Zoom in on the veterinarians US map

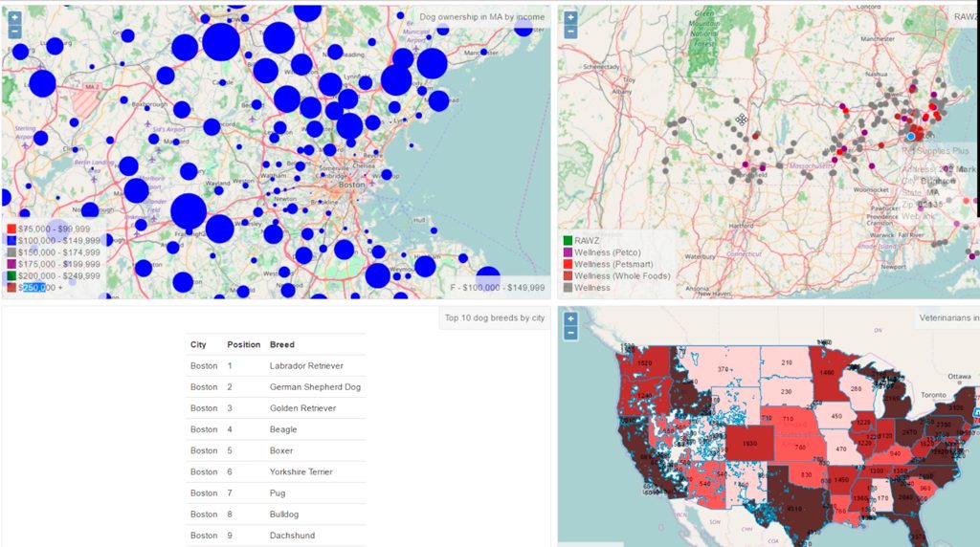pyautogui.click(x=570, y=318)
